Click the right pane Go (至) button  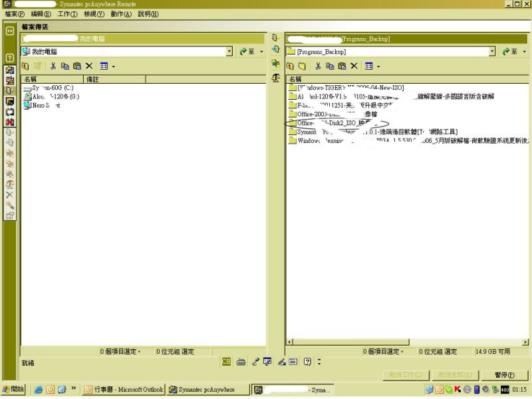point(510,52)
